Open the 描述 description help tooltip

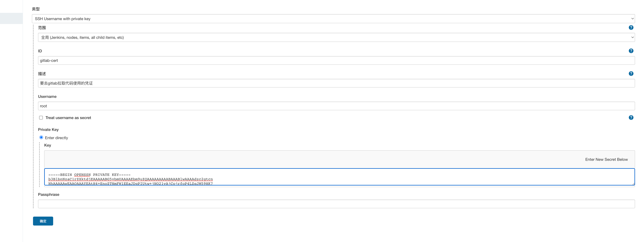click(x=631, y=73)
